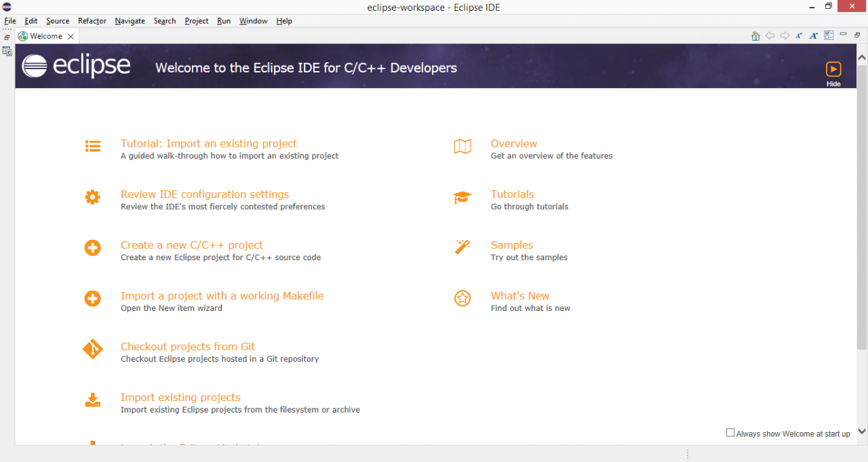
Task: Open What's New to find recent changes
Action: (x=520, y=296)
